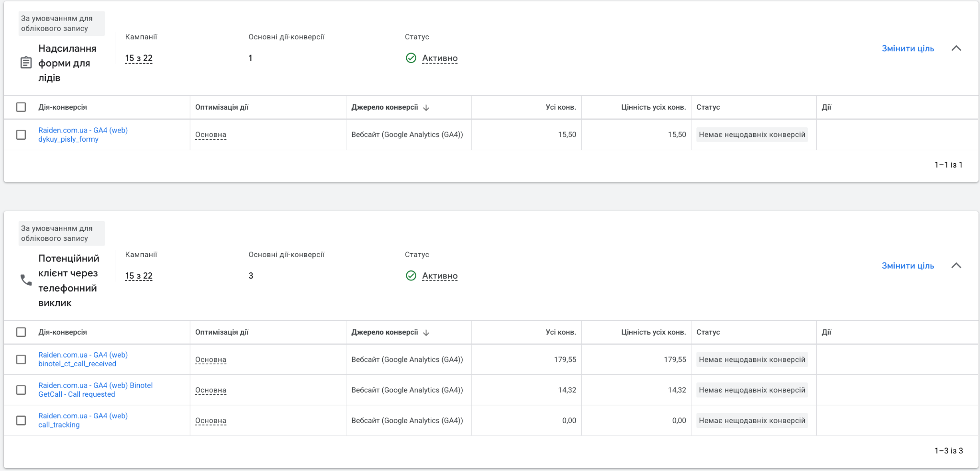Screen dimensions: 980x471
Task: Tick the call_tracking row checkbox
Action: 21,420
